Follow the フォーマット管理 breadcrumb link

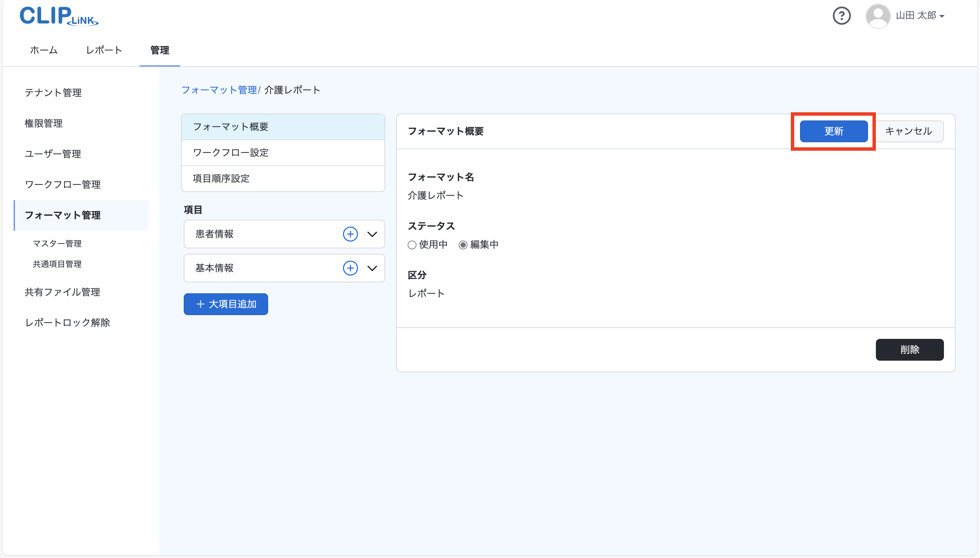pyautogui.click(x=219, y=90)
